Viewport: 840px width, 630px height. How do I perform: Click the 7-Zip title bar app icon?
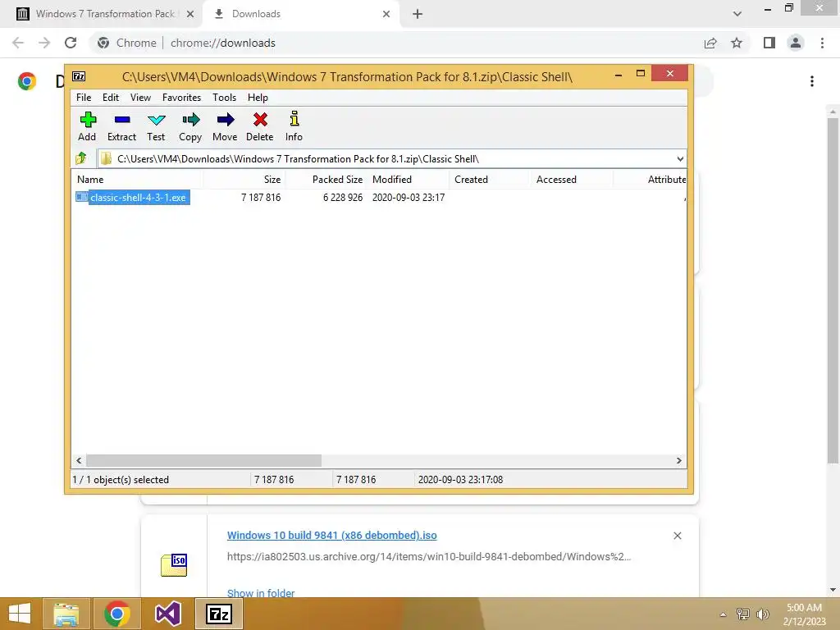pos(79,76)
